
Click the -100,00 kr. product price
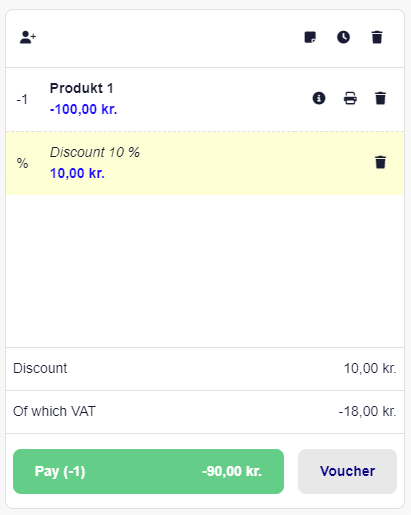point(83,109)
